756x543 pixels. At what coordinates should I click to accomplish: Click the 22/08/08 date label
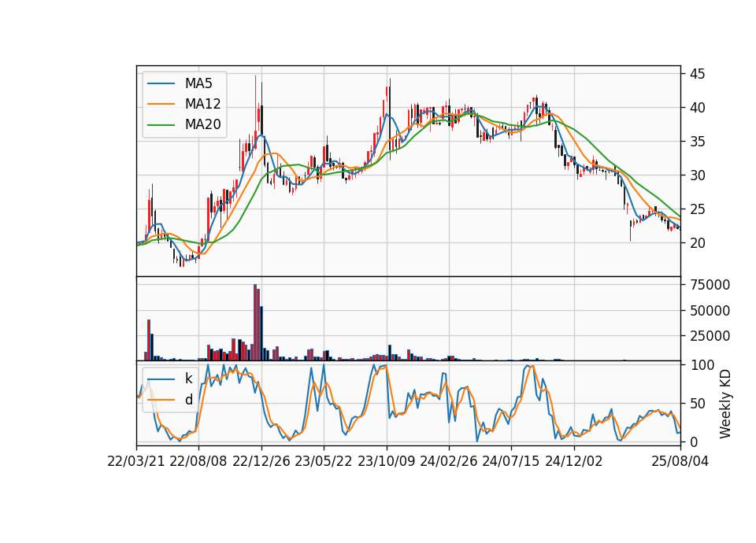(x=198, y=461)
